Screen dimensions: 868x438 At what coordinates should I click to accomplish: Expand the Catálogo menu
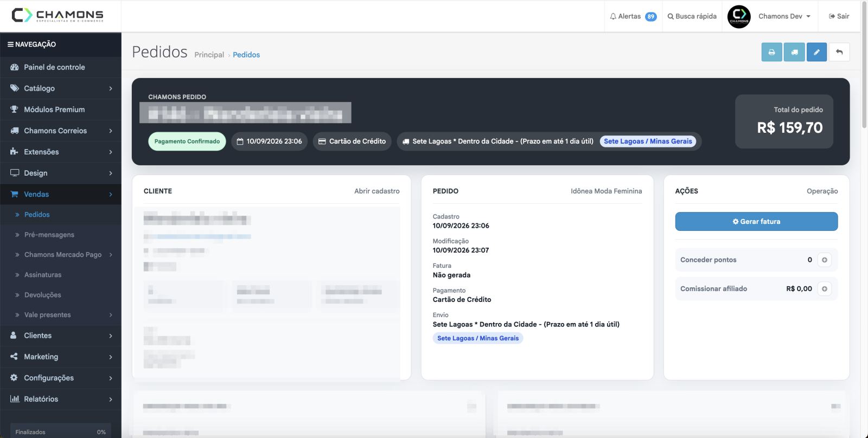(x=61, y=88)
